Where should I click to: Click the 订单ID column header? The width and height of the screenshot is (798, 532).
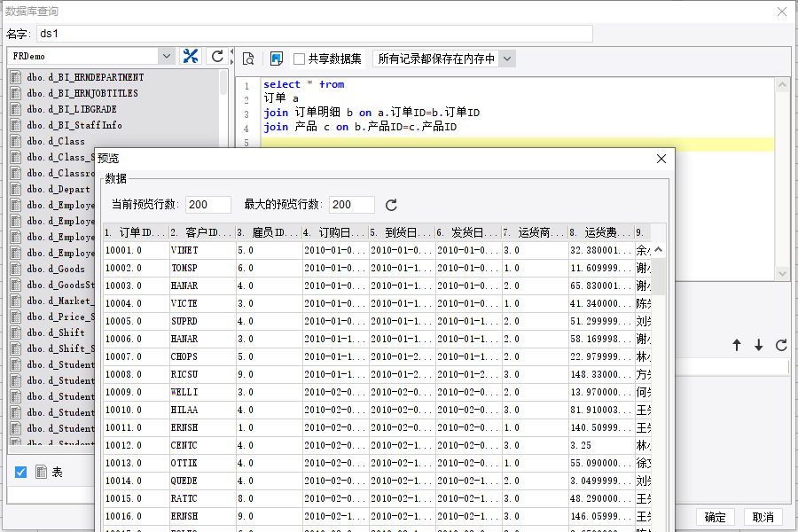click(x=136, y=232)
